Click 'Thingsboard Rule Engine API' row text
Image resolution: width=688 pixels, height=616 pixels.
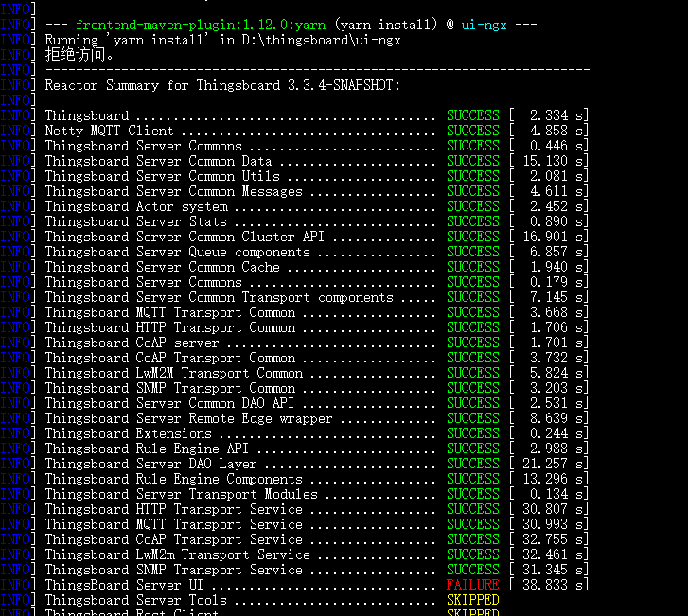point(147,449)
